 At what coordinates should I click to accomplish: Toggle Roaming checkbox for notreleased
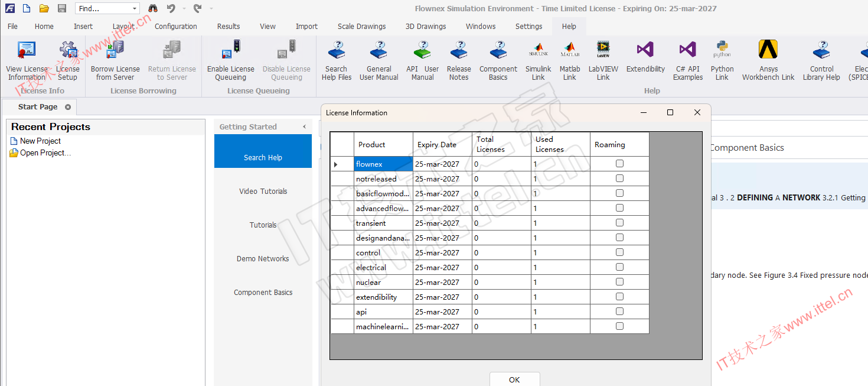[x=619, y=179]
